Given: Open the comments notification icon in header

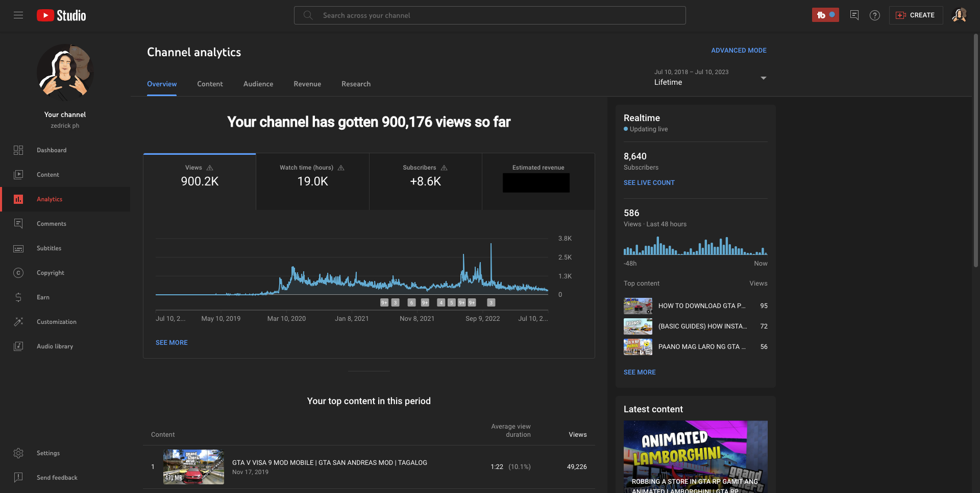Looking at the screenshot, I should pos(854,15).
